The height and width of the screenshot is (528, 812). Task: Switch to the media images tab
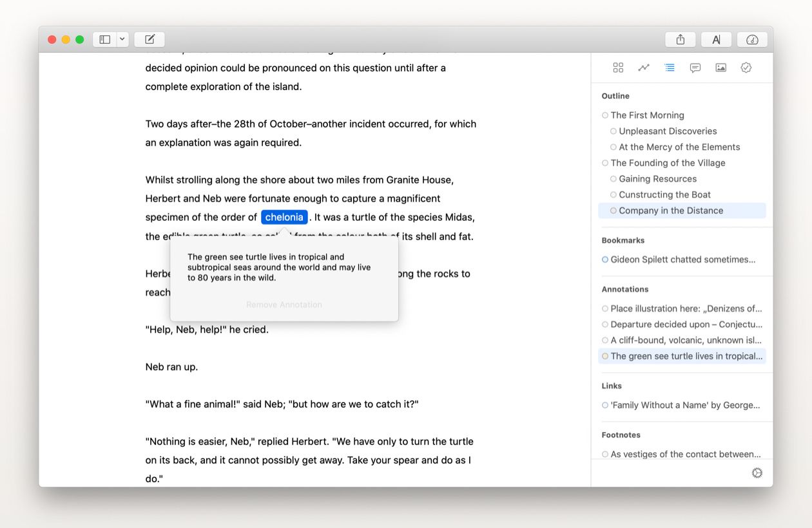click(x=720, y=68)
